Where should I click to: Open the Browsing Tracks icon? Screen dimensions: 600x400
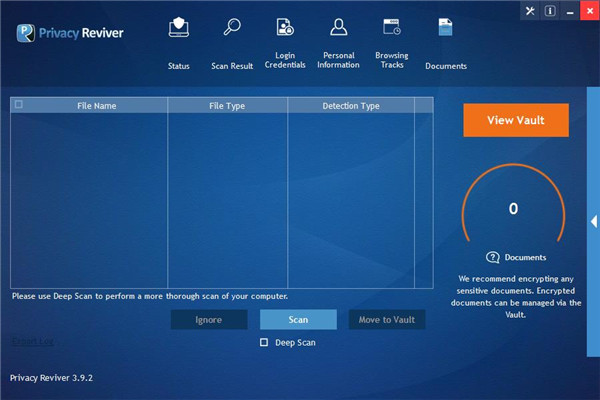(x=392, y=27)
